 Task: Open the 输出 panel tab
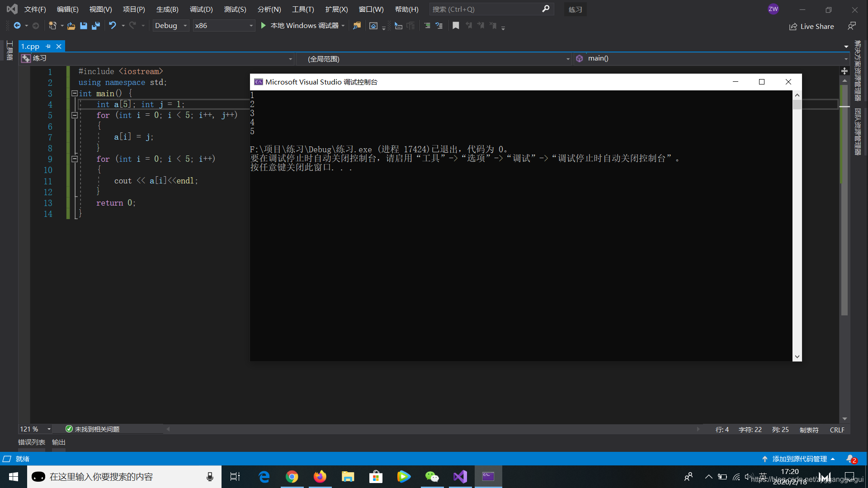coord(59,442)
